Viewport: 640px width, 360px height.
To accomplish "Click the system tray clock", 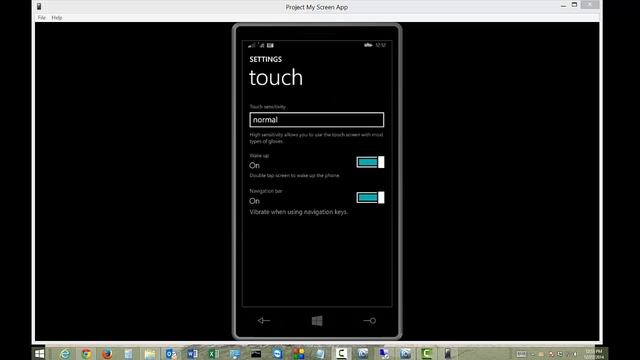I will [x=594, y=354].
